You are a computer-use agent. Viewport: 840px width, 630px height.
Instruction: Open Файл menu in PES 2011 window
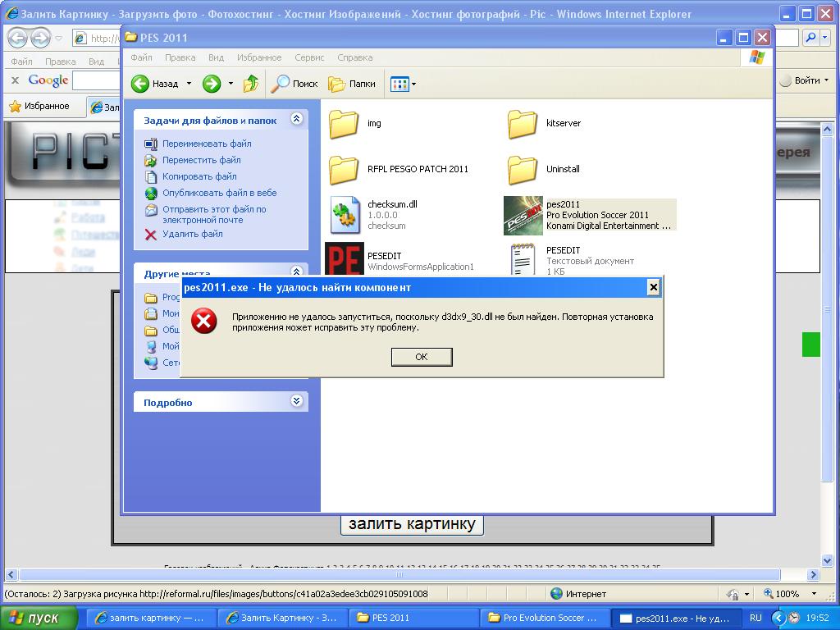point(141,57)
